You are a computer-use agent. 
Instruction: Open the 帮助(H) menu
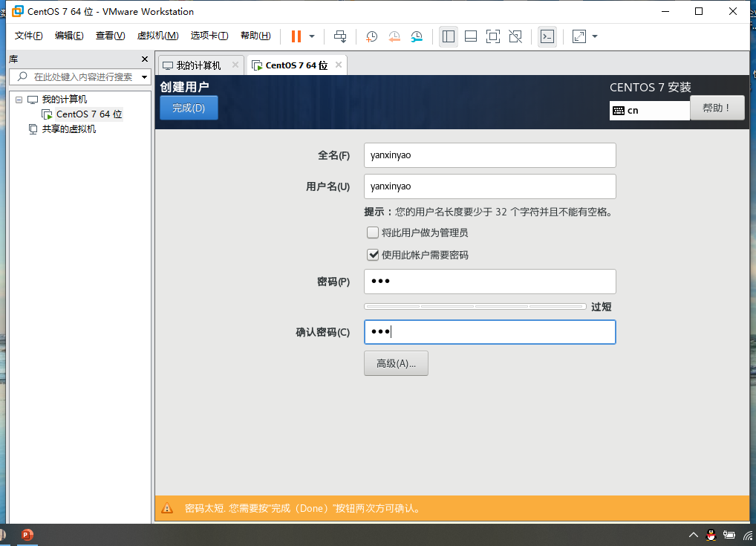pos(255,36)
